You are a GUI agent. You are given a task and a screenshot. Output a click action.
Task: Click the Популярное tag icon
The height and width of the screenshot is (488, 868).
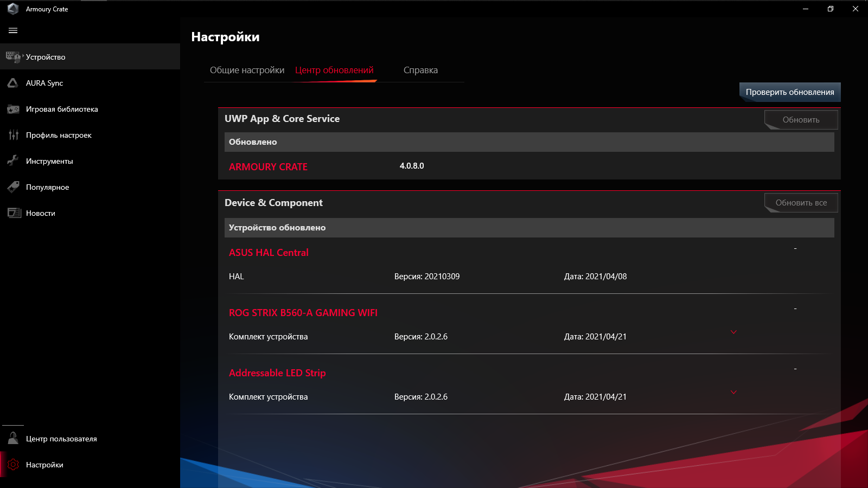click(x=13, y=187)
